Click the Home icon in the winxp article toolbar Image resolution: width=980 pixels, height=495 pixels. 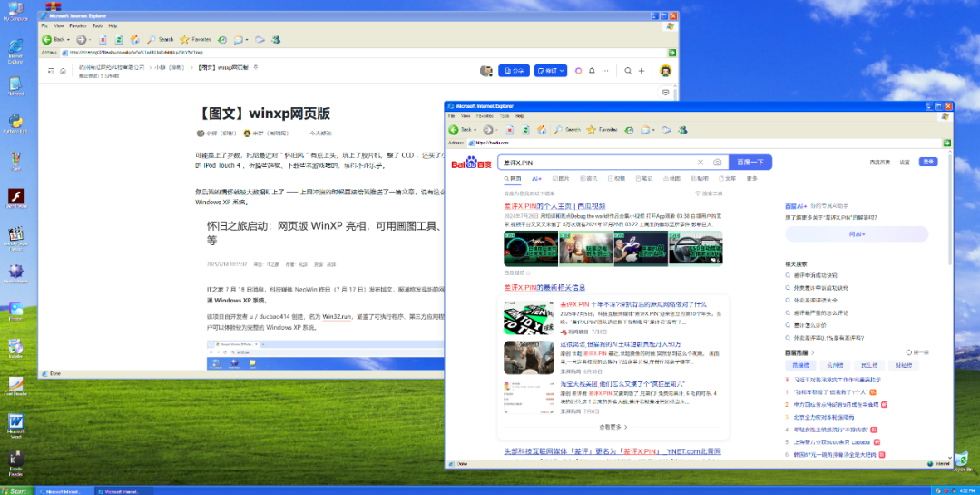[135, 39]
